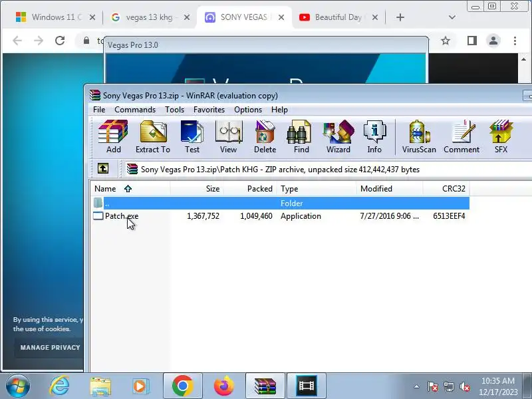The height and width of the screenshot is (399, 532).
Task: Launch Internet Explorer from the taskbar
Action: pyautogui.click(x=60, y=386)
